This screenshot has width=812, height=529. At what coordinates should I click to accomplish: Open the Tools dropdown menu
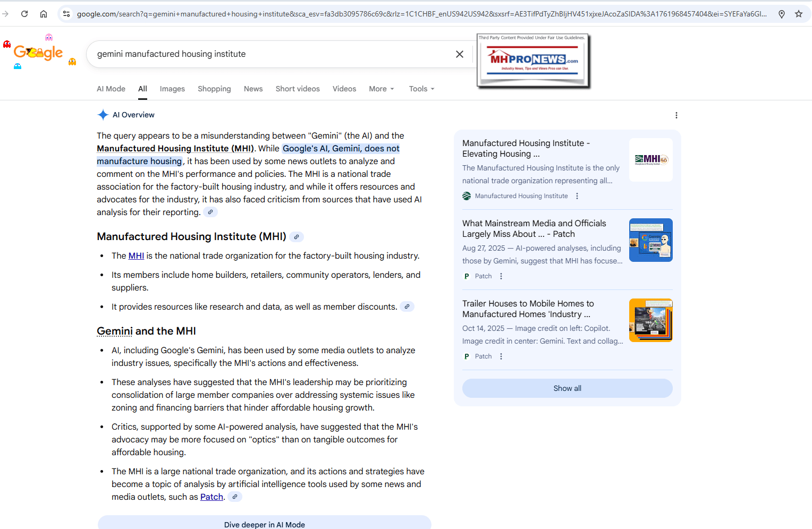tap(421, 89)
